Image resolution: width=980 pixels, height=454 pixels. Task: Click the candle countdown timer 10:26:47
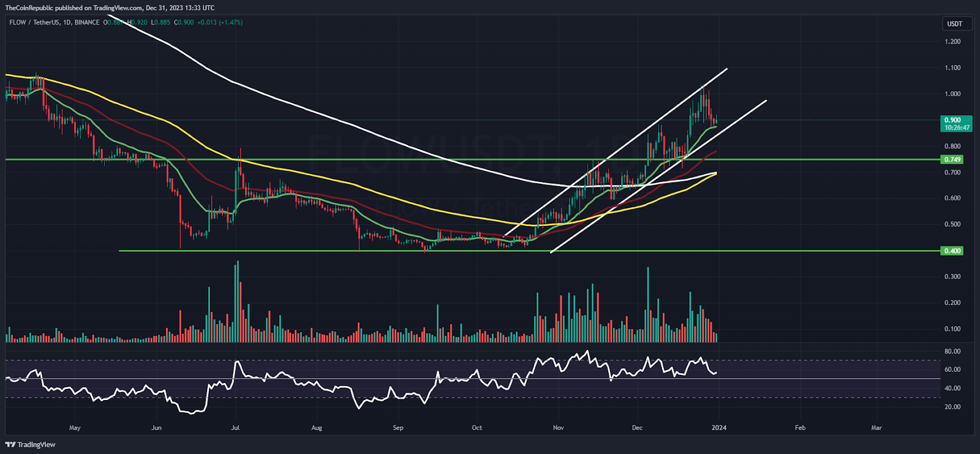[x=957, y=128]
